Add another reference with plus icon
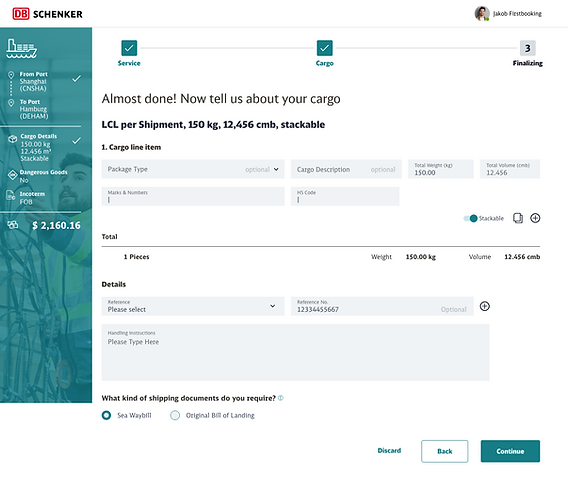This screenshot has height=491, width=568. tap(485, 306)
